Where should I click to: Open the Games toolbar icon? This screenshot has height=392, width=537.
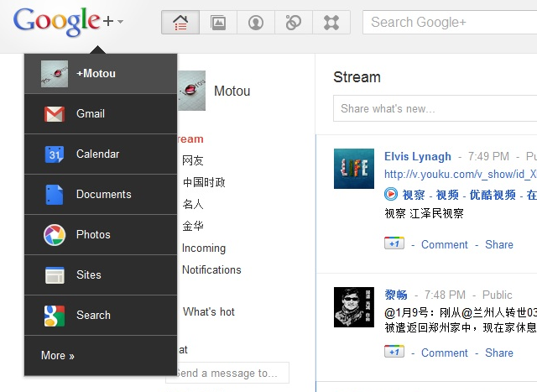331,23
